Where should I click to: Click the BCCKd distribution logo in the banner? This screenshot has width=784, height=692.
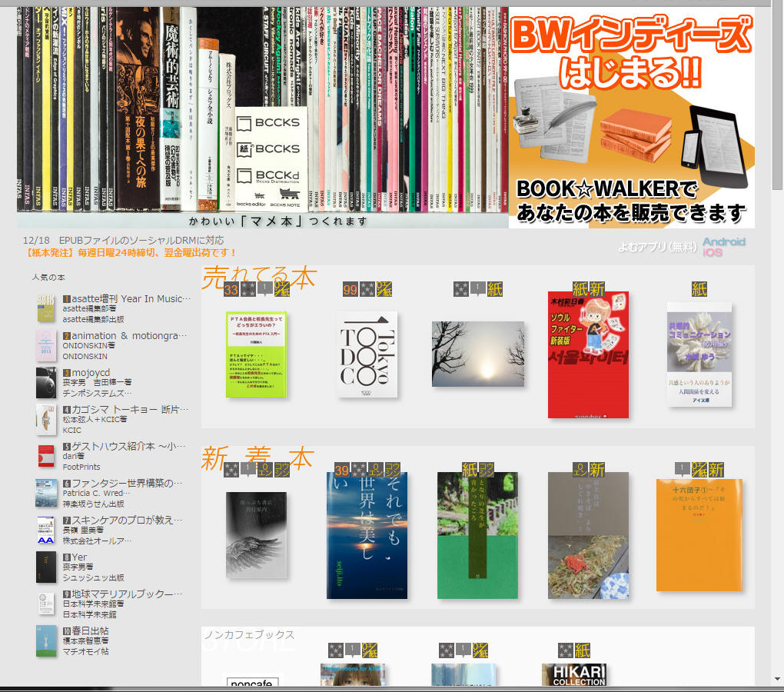click(268, 177)
